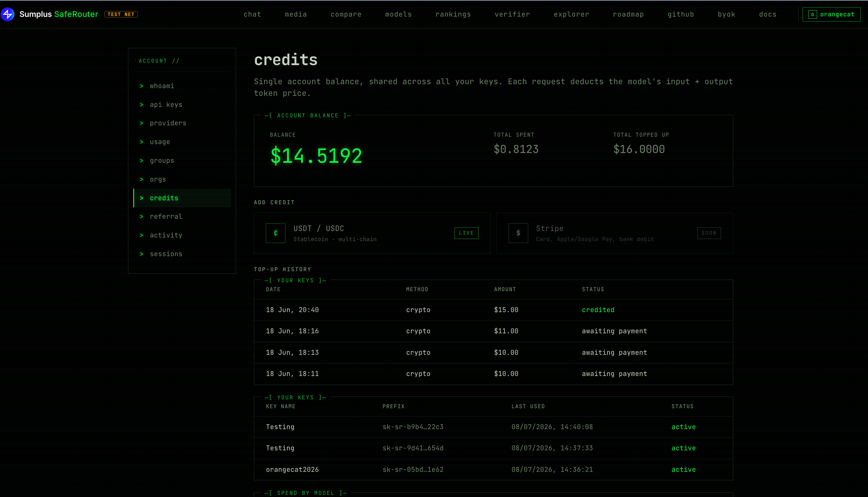Click the AMOUNT column header

point(505,289)
